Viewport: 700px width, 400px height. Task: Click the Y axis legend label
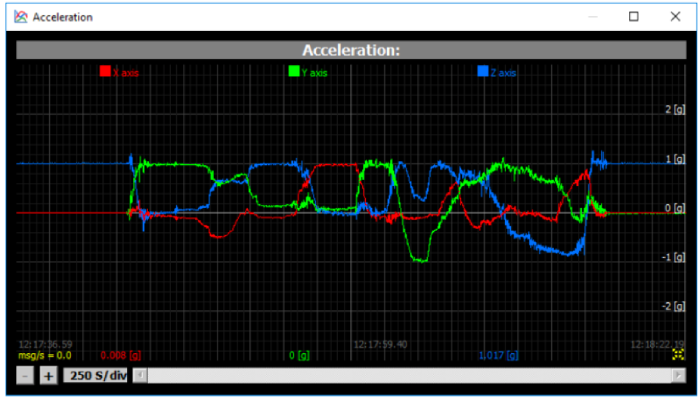click(315, 73)
